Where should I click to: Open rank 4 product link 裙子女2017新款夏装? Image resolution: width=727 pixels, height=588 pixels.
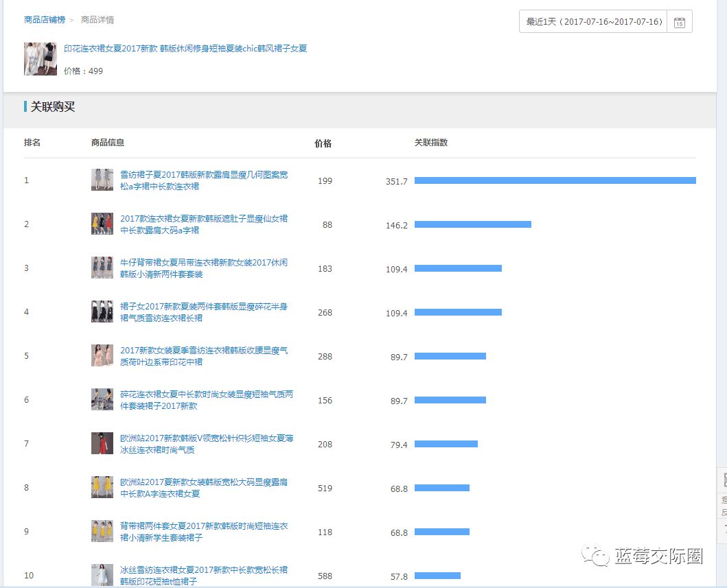click(204, 312)
